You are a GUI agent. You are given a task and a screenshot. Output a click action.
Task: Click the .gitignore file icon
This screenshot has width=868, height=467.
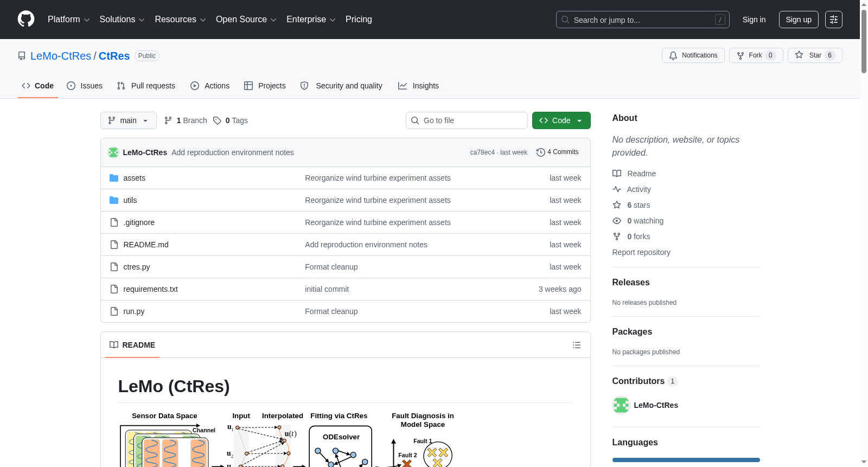click(114, 222)
